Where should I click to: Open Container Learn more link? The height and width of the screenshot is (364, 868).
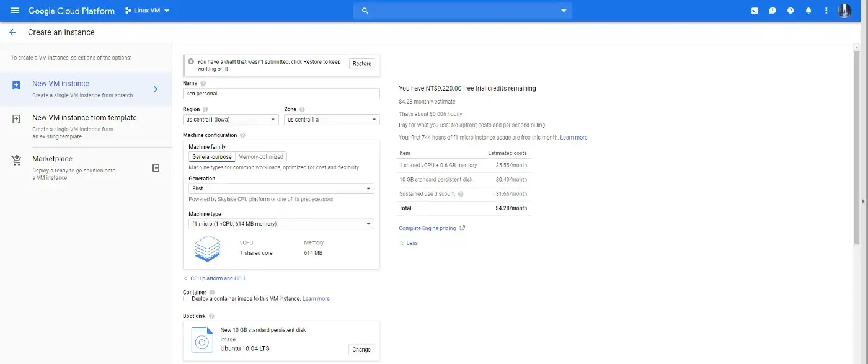pyautogui.click(x=316, y=299)
